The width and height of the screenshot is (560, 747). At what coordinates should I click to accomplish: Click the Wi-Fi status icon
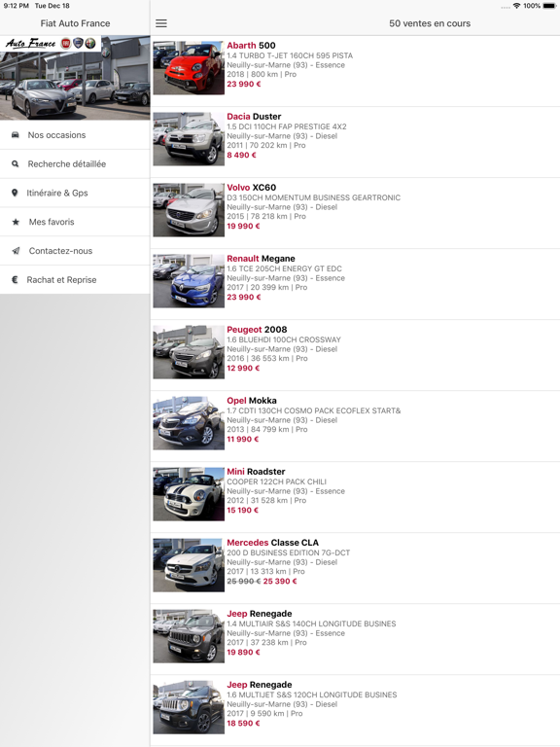pos(516,6)
